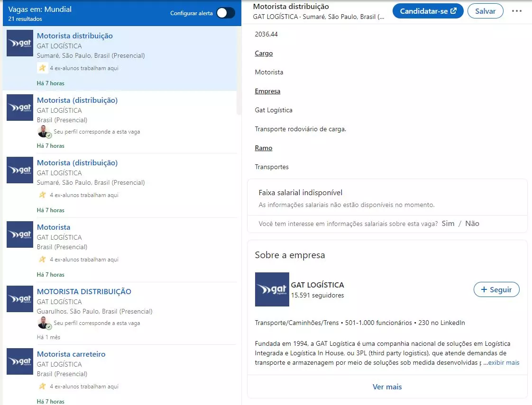
Task: Follow GAT Logística with Seguir button
Action: 496,289
